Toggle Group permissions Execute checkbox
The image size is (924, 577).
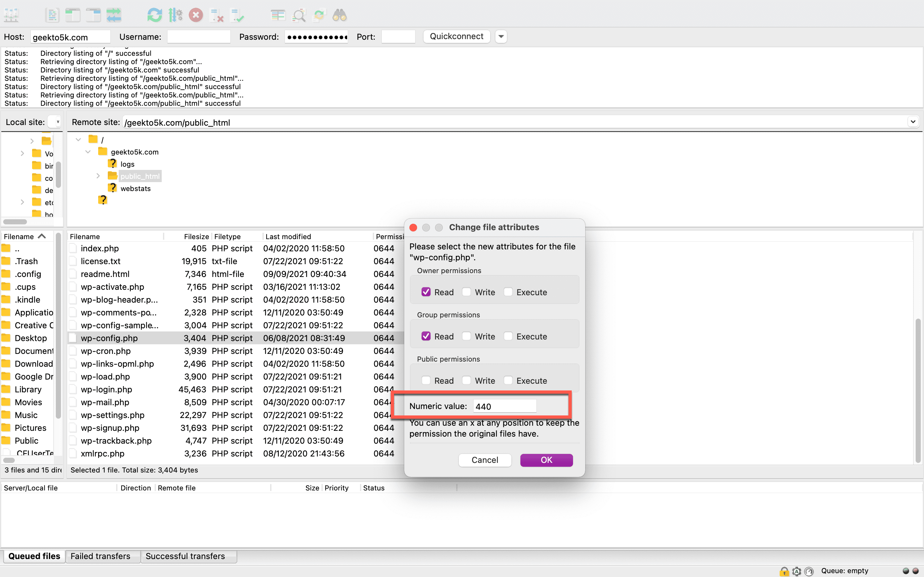point(508,336)
